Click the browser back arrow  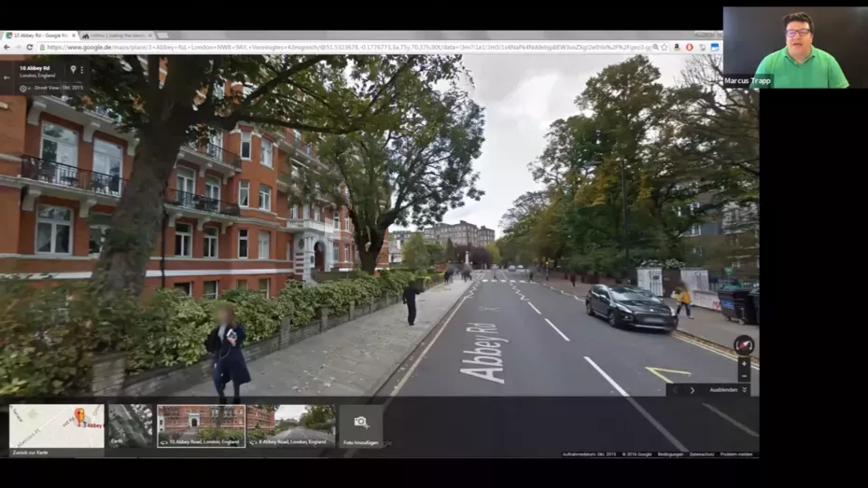coord(7,47)
